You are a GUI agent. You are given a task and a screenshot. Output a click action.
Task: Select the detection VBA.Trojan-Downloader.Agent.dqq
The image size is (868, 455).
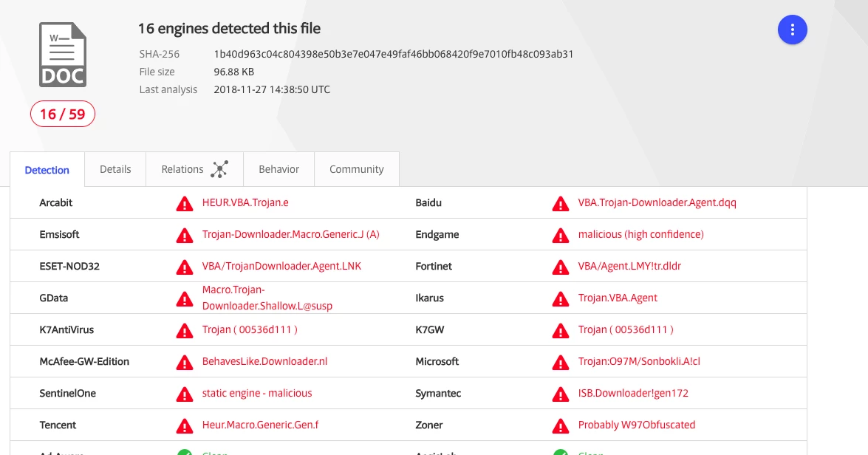(x=657, y=202)
